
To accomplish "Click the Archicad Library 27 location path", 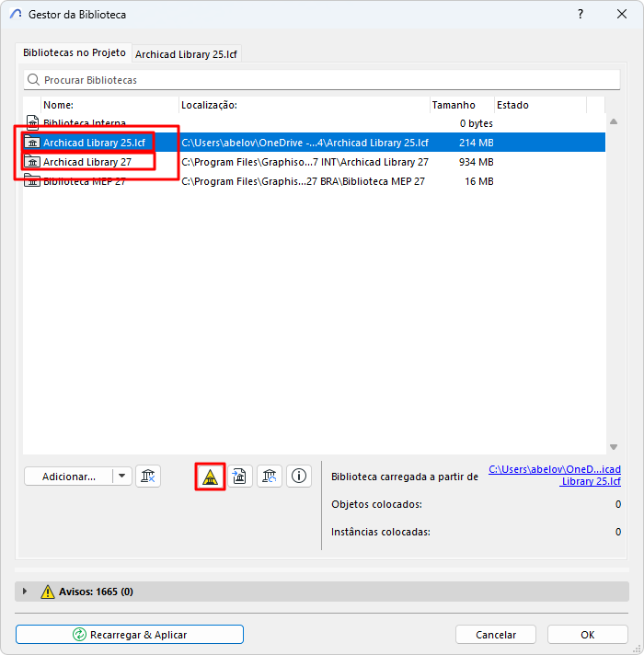I will point(305,162).
